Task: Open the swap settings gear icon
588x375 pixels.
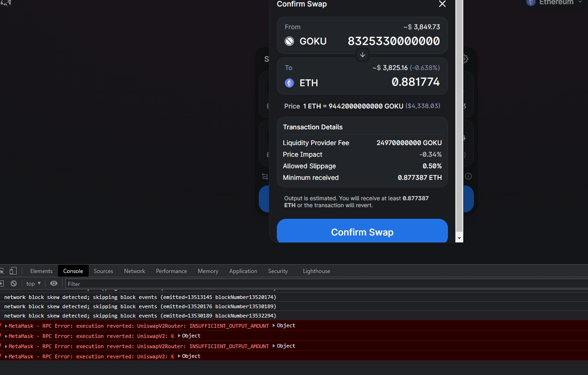Action: click(x=465, y=59)
